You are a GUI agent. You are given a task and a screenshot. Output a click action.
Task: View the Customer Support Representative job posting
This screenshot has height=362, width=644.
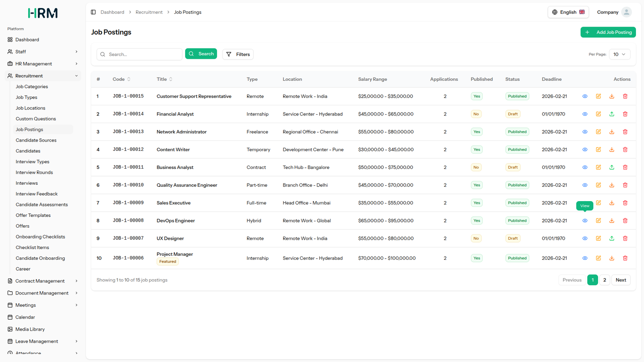pyautogui.click(x=585, y=97)
